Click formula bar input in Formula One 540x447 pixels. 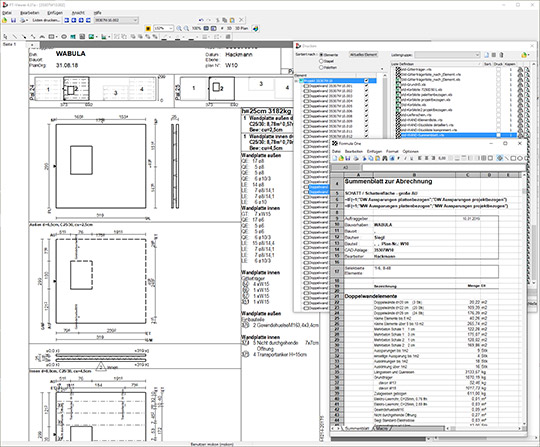[x=444, y=167]
